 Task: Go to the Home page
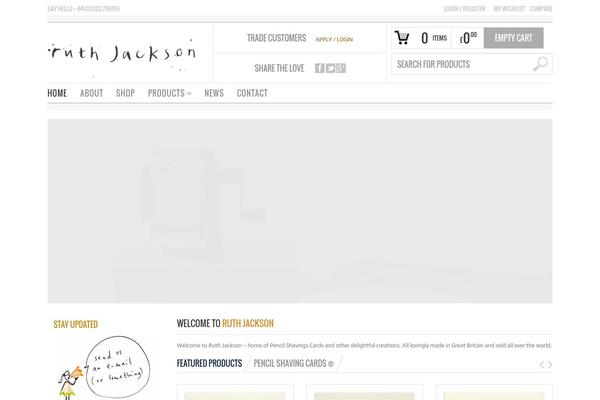(57, 93)
